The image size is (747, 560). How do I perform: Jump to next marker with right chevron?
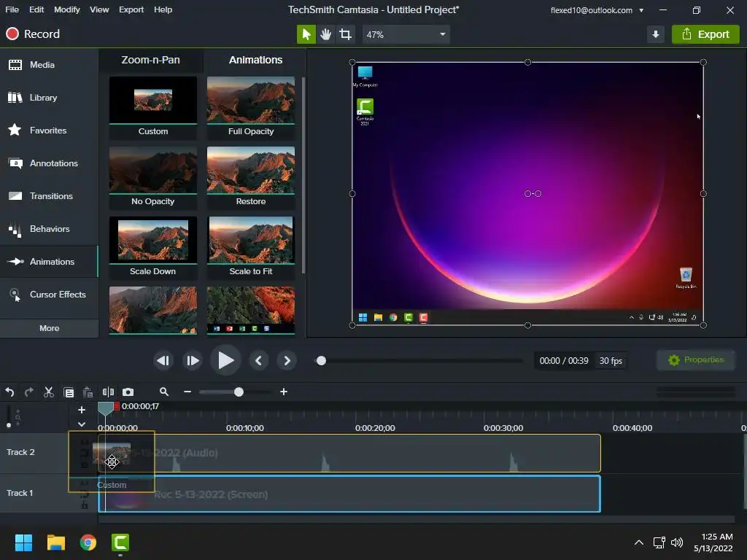pyautogui.click(x=287, y=361)
